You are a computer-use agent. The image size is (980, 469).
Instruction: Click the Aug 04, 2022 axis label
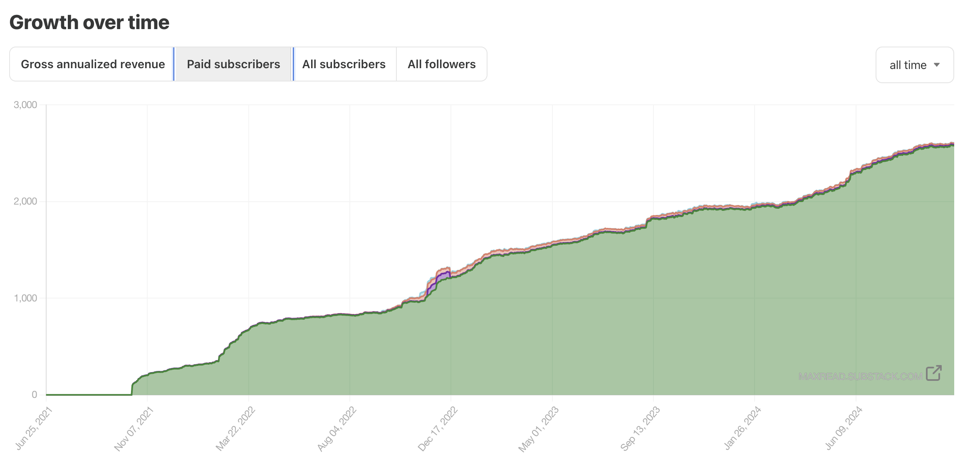[337, 430]
